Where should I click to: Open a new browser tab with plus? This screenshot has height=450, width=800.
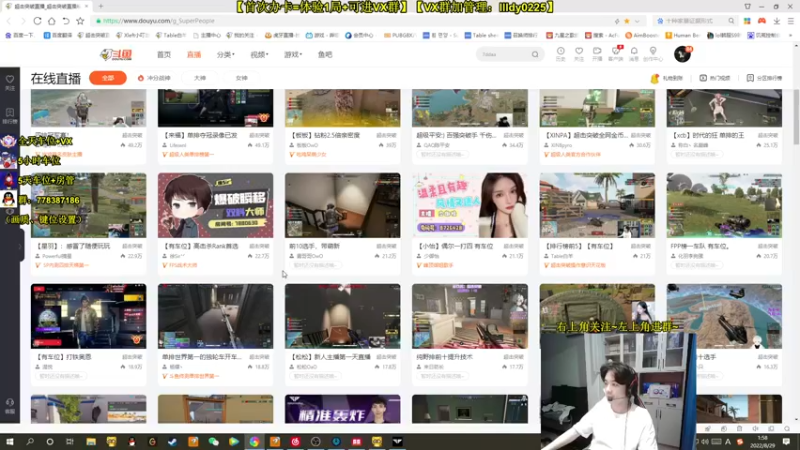[x=101, y=6]
